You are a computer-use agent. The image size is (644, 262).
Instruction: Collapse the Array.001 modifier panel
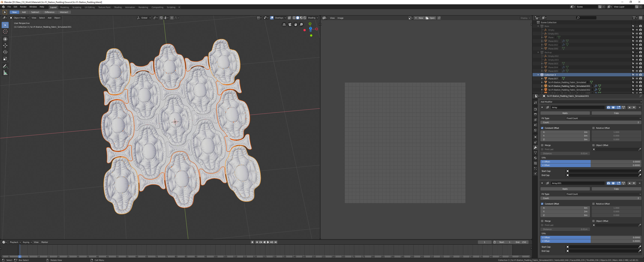click(x=542, y=183)
